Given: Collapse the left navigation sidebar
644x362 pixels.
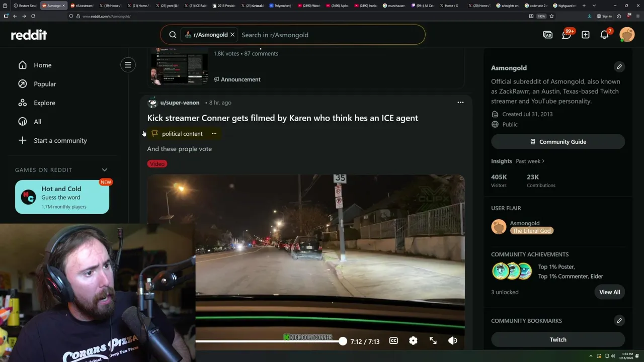Looking at the screenshot, I should (128, 65).
